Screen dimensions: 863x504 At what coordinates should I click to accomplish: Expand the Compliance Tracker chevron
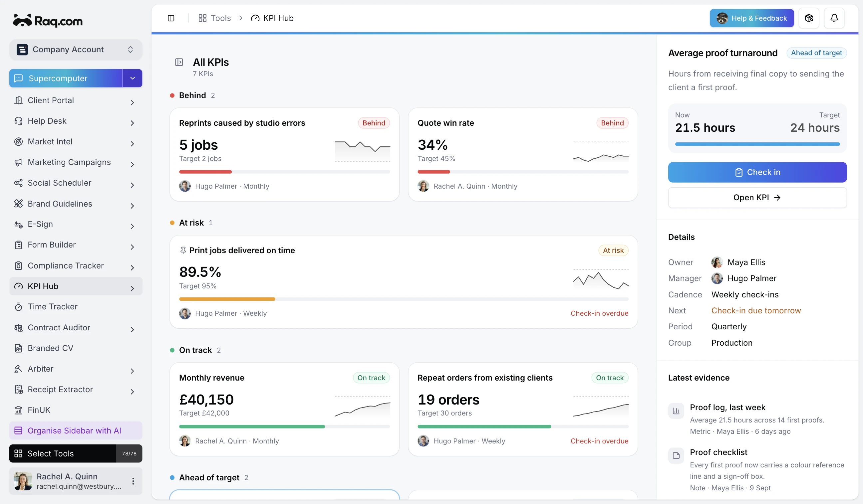pos(132,267)
